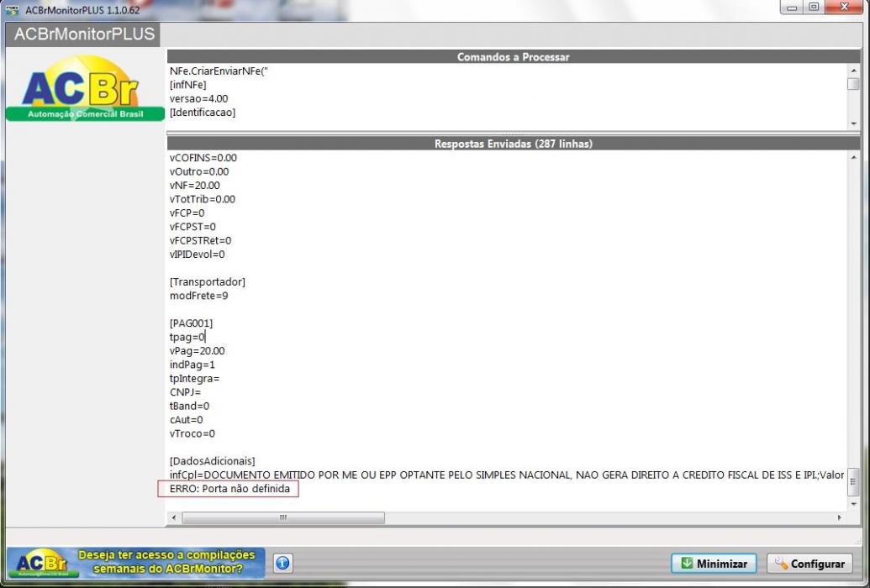The image size is (870, 588).
Task: Click the 'NFe.CriarEnviarNFe("' command line
Action: pyautogui.click(x=219, y=71)
